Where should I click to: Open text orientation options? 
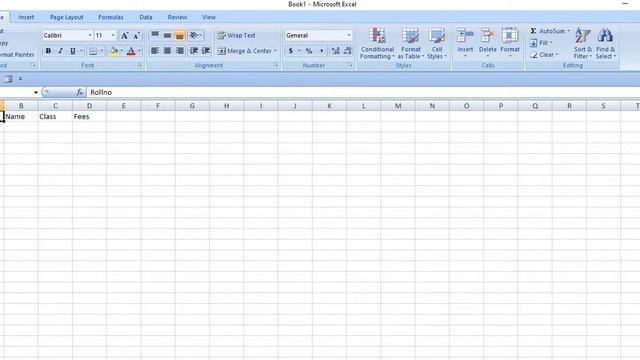click(x=196, y=36)
